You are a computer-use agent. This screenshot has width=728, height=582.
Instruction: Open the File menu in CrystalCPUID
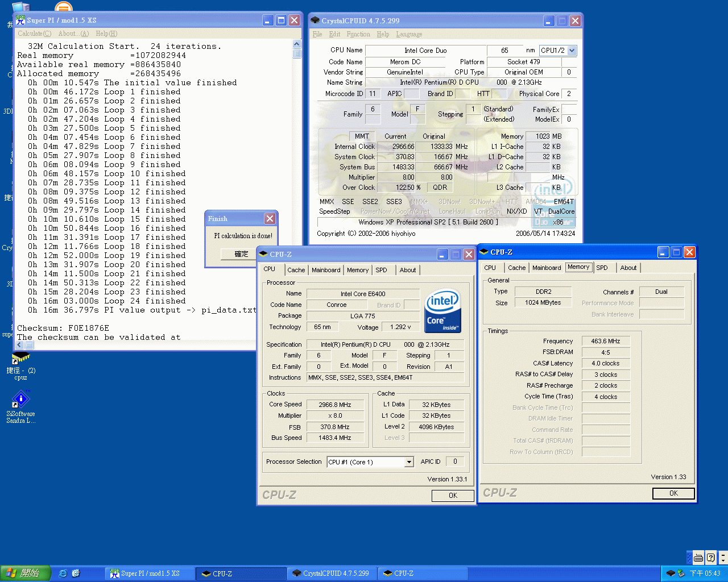[317, 34]
